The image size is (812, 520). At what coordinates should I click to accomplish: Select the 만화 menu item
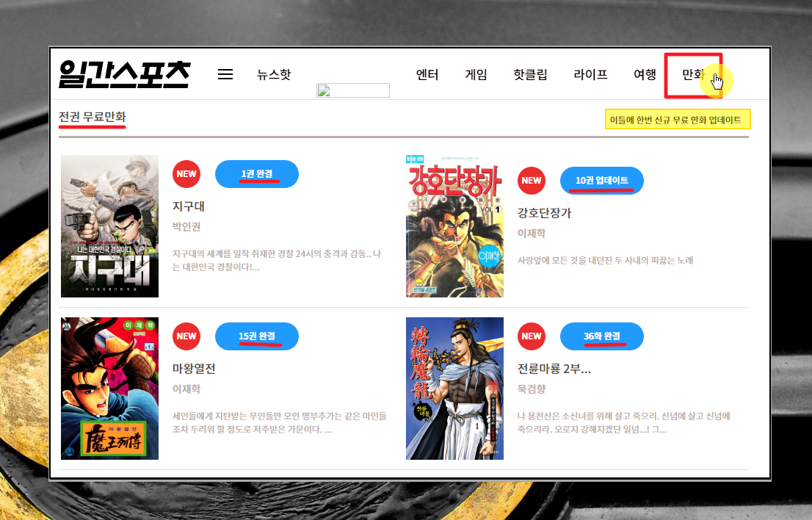click(x=693, y=75)
